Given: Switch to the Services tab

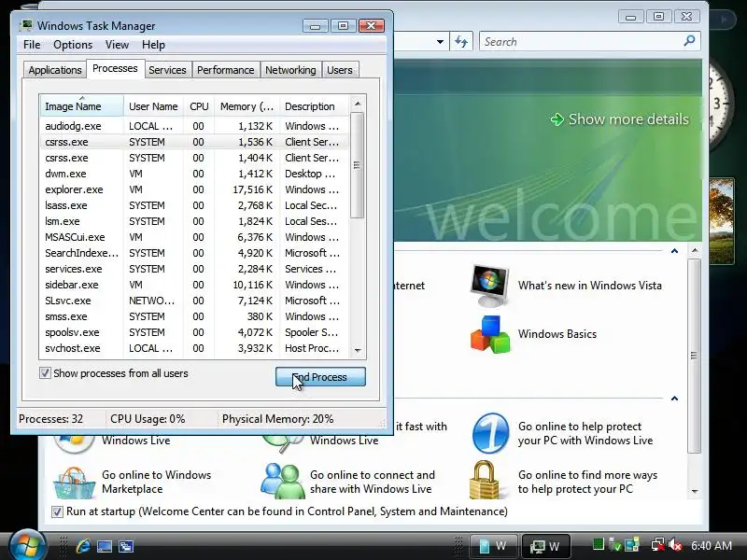Looking at the screenshot, I should (x=167, y=70).
